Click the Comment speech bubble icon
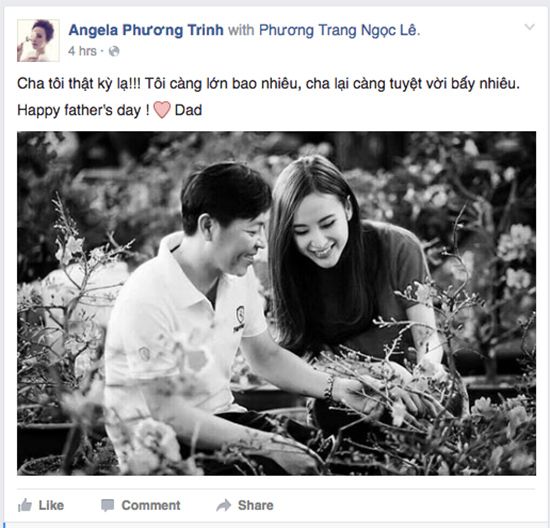Image resolution: width=550 pixels, height=528 pixels. [x=107, y=505]
